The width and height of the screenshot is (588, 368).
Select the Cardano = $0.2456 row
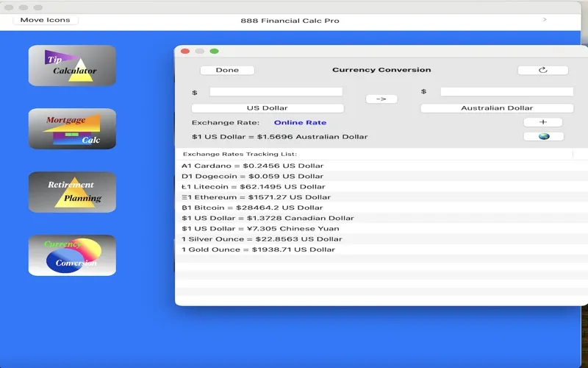click(x=381, y=166)
